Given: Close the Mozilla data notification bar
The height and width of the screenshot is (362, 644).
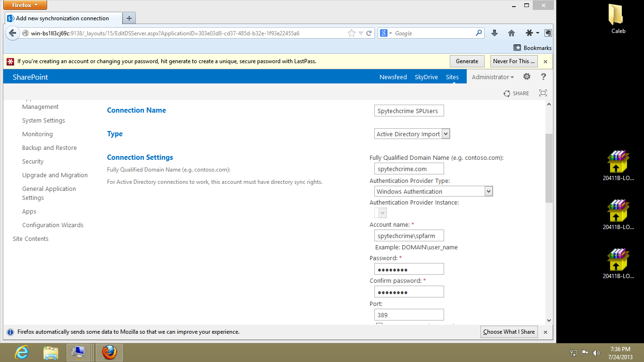Looking at the screenshot, I should 545,332.
